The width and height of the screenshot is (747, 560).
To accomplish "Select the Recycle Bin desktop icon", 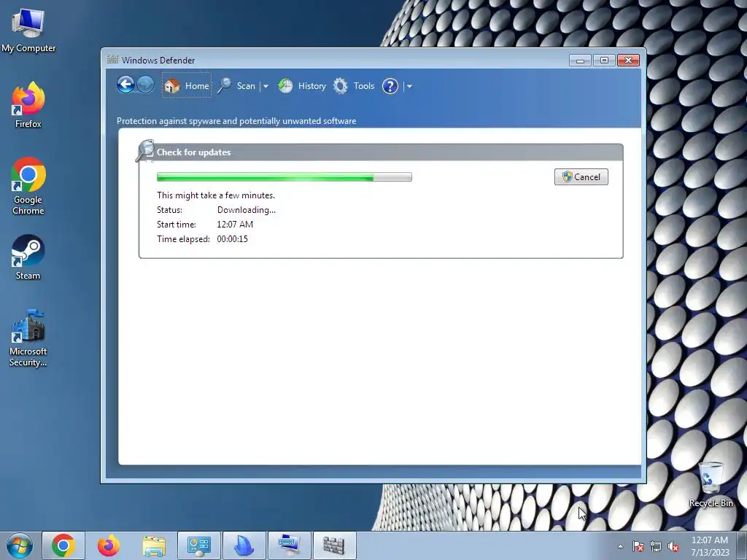I will (x=711, y=484).
